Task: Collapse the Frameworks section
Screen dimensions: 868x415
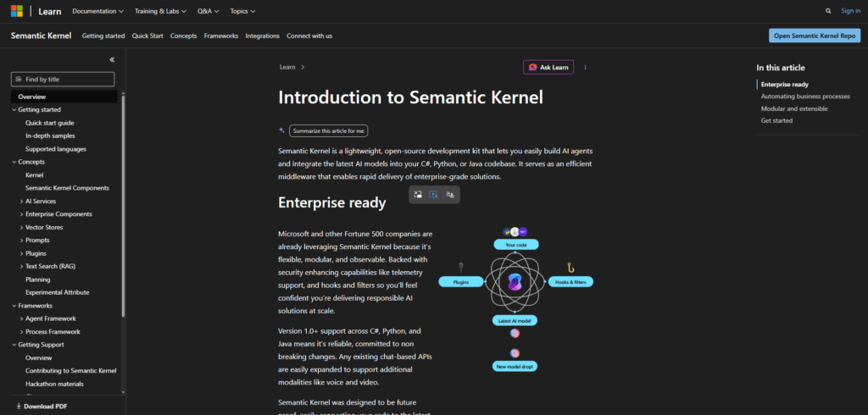Action: [14, 306]
